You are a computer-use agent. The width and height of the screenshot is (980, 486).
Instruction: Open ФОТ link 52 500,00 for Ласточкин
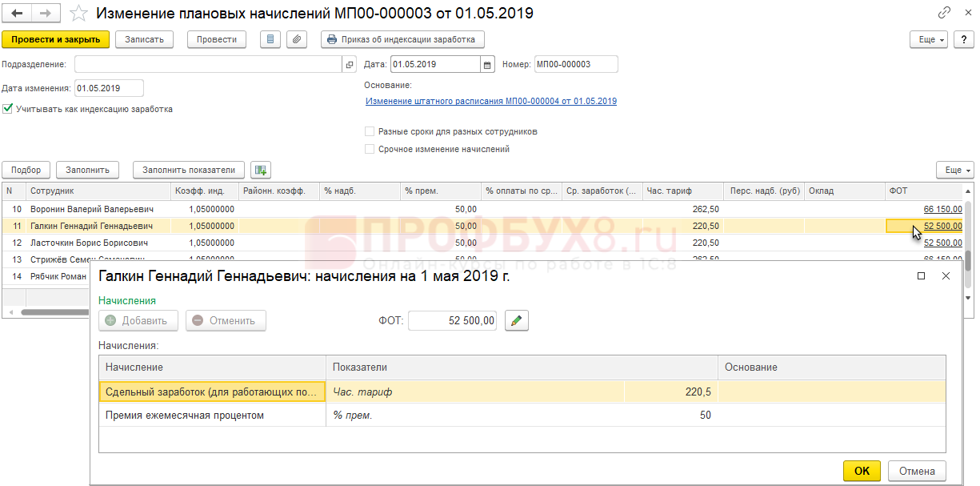point(943,243)
